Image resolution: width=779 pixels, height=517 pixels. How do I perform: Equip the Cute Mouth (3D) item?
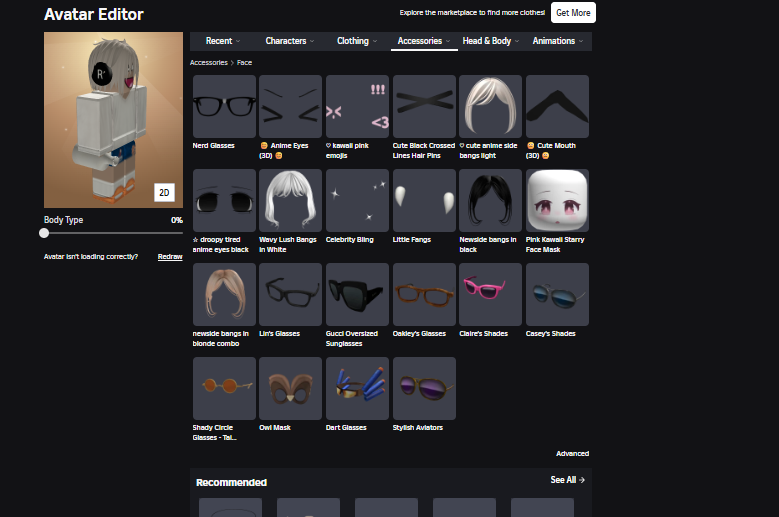557,106
